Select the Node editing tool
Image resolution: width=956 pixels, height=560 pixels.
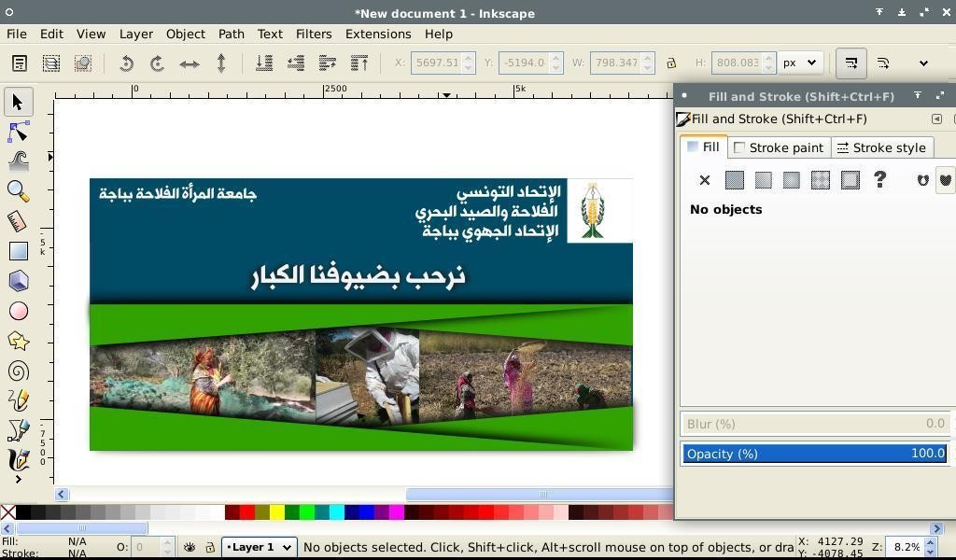(x=18, y=132)
